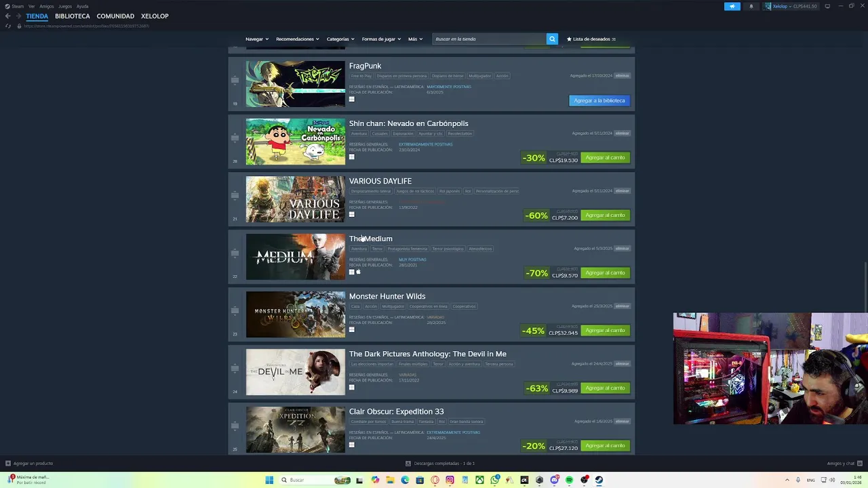This screenshot has height=488, width=868.
Task: Click the back navigation arrow
Action: 7,16
